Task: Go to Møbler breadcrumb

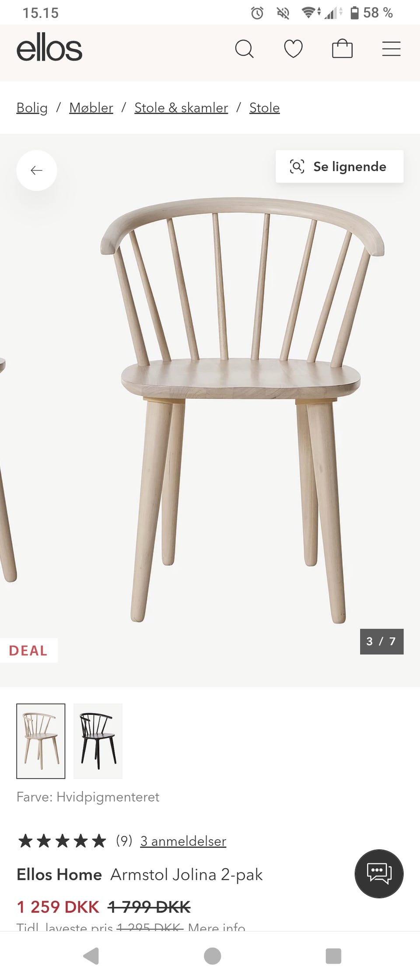Action: [91, 108]
